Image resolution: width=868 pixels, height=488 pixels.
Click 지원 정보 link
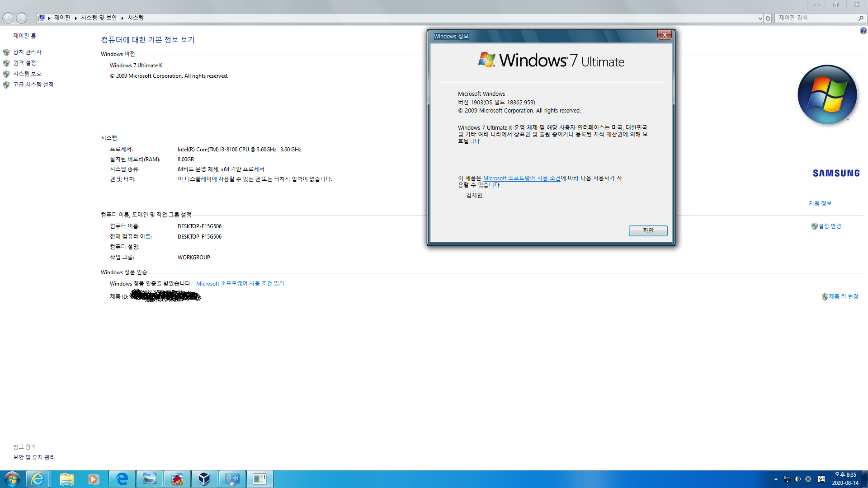click(x=820, y=203)
